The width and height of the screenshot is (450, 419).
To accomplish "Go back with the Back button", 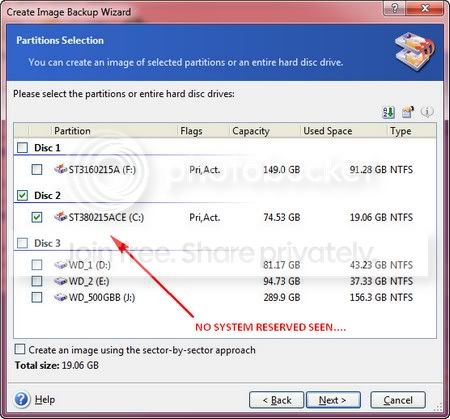I will [276, 400].
